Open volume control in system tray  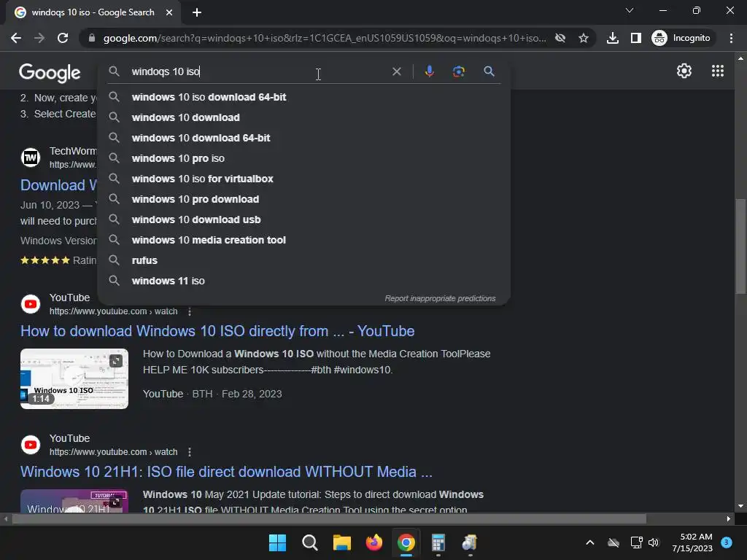[x=654, y=542]
